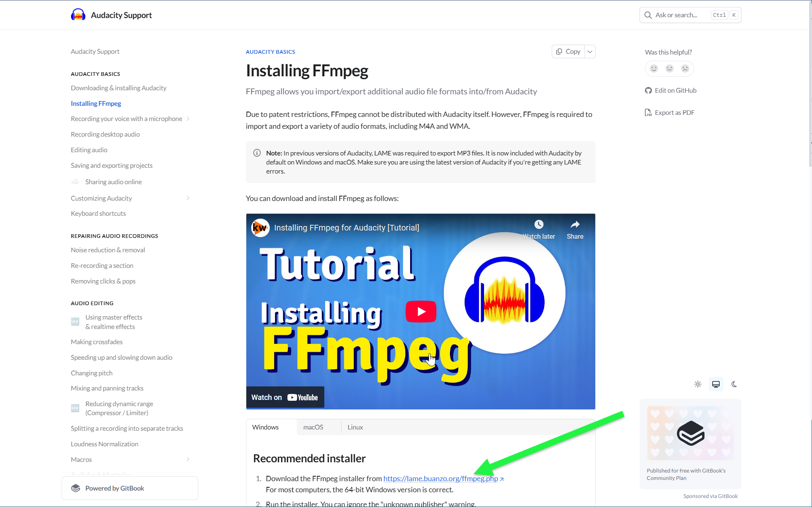Open Saving and exporting projects page
Screen dimensions: 812x507
click(x=112, y=166)
